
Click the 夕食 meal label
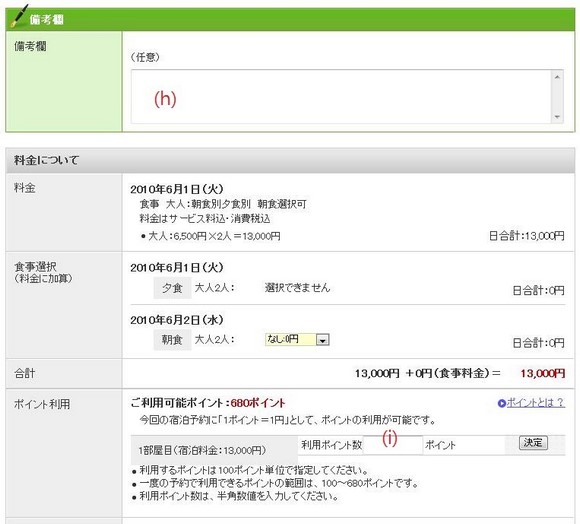[x=172, y=288]
